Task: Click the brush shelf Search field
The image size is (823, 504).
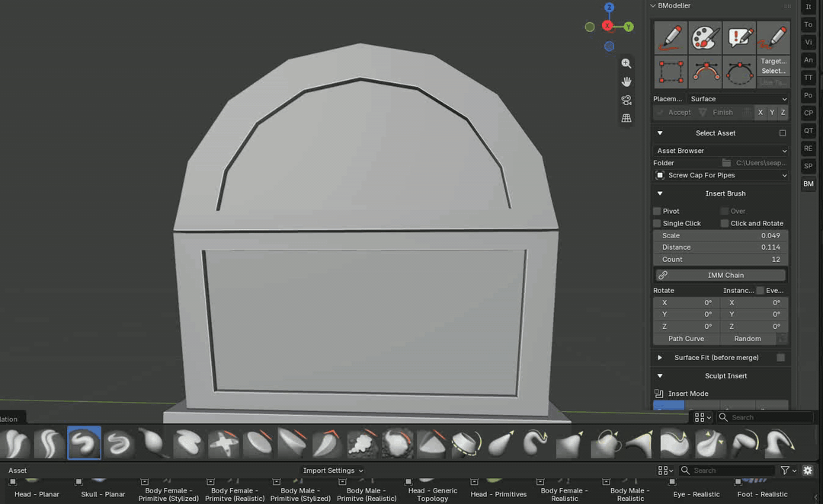Action: pyautogui.click(x=765, y=417)
